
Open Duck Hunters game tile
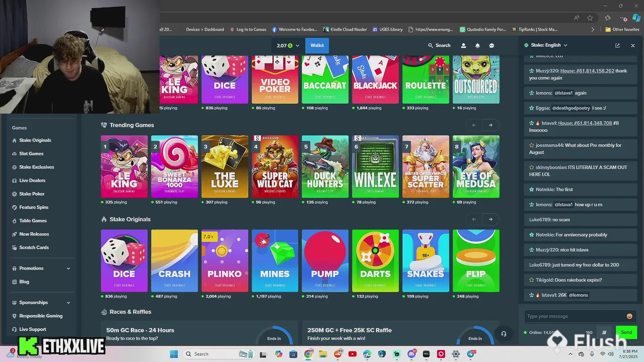click(325, 166)
